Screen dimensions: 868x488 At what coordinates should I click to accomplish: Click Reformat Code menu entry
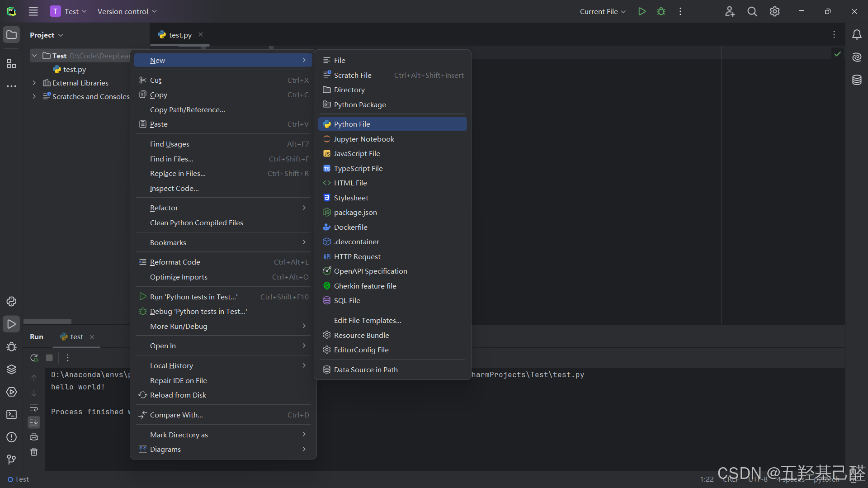pos(223,262)
